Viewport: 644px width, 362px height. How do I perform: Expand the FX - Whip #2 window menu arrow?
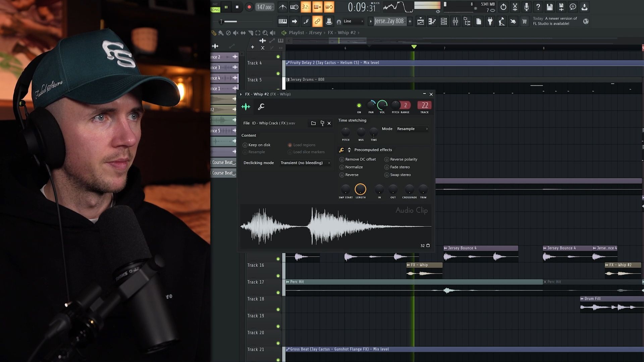[241, 94]
